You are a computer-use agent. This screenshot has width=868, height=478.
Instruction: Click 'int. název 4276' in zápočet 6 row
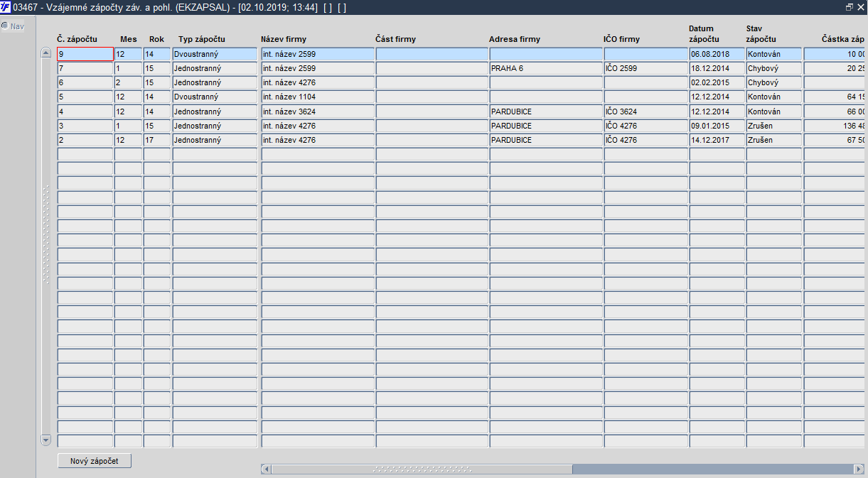[x=318, y=82]
